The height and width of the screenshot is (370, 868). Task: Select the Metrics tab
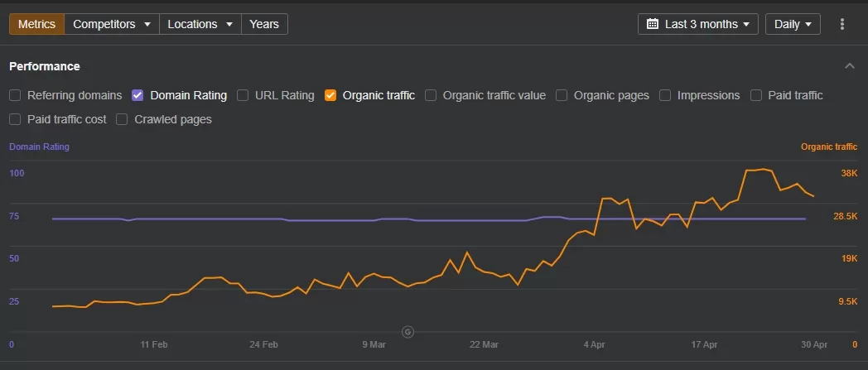tap(36, 24)
